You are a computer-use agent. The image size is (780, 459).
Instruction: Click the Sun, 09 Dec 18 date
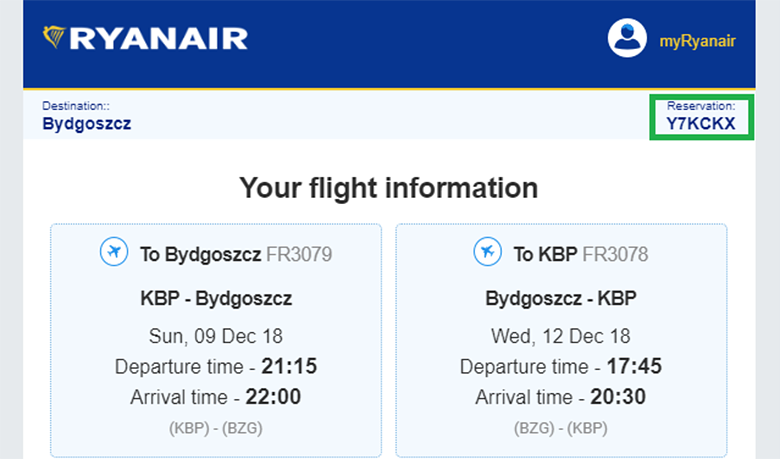(216, 333)
